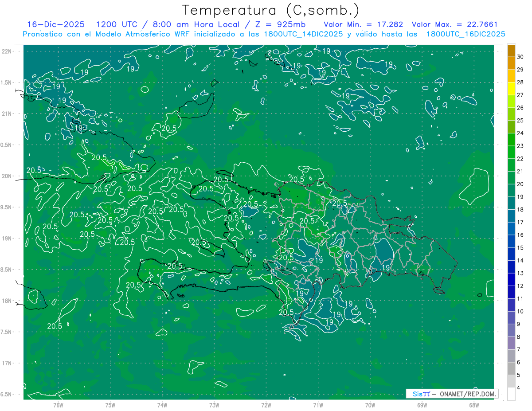Image resolution: width=532 pixels, height=411 pixels.
Task: Pick the white swatch at the legend bottom
Action: (511, 394)
